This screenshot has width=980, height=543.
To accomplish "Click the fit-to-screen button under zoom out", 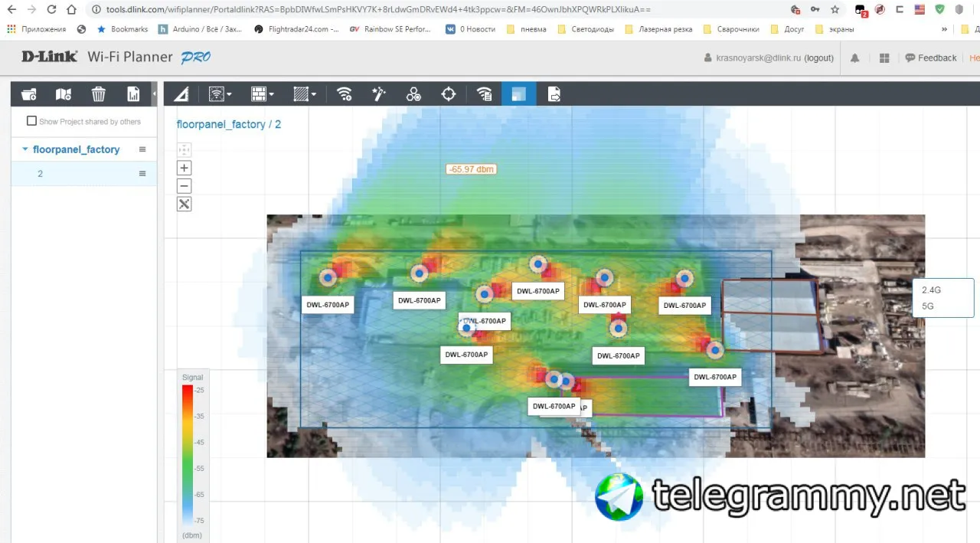I will tap(184, 204).
